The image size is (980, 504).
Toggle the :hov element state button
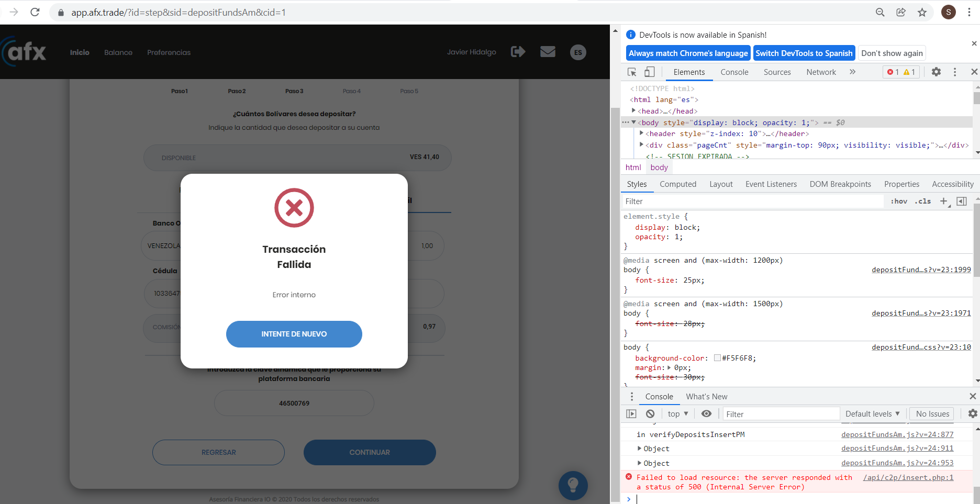[x=899, y=201]
